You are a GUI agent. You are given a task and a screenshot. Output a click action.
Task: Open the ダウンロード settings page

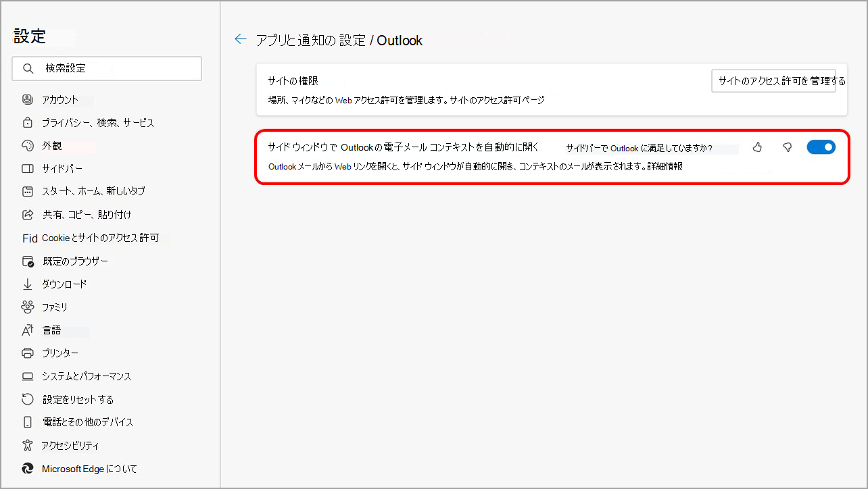[64, 284]
